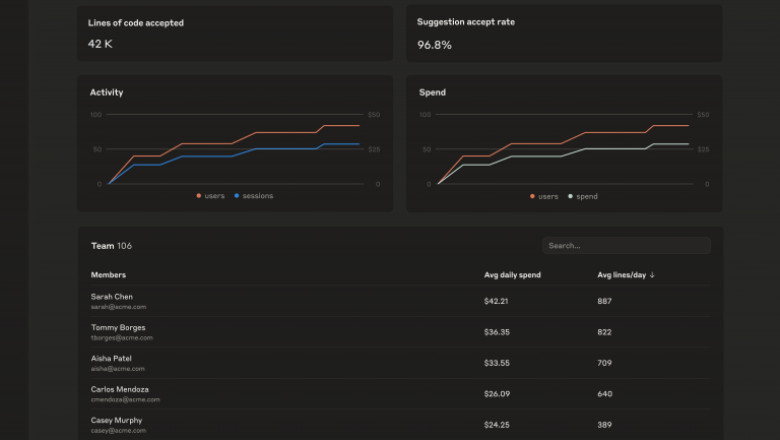This screenshot has width=780, height=440.
Task: Select the Sarah Chen member name
Action: coord(112,297)
